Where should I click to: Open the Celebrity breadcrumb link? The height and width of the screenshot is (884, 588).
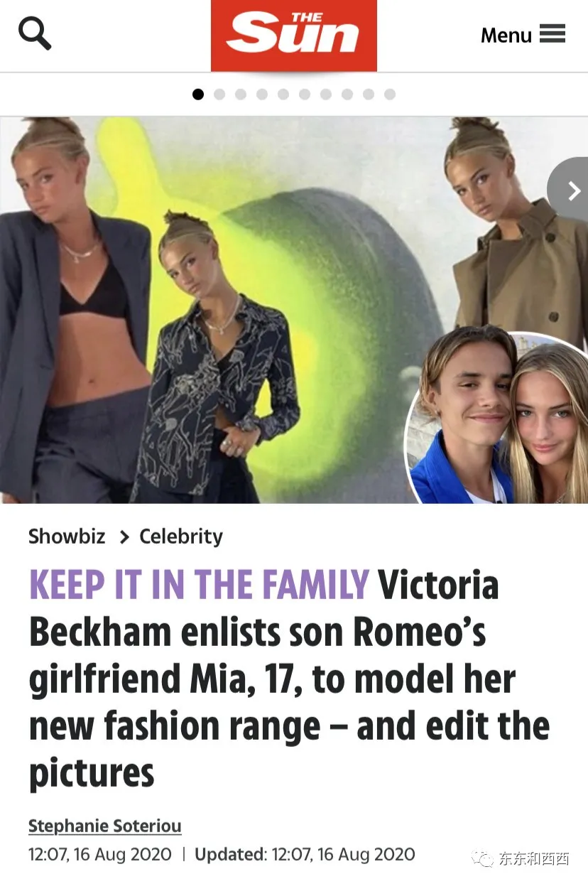click(181, 537)
